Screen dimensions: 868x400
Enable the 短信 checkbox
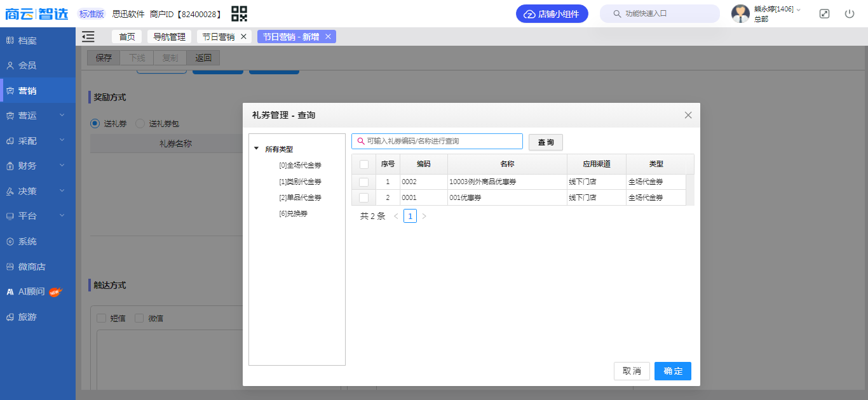tap(101, 318)
